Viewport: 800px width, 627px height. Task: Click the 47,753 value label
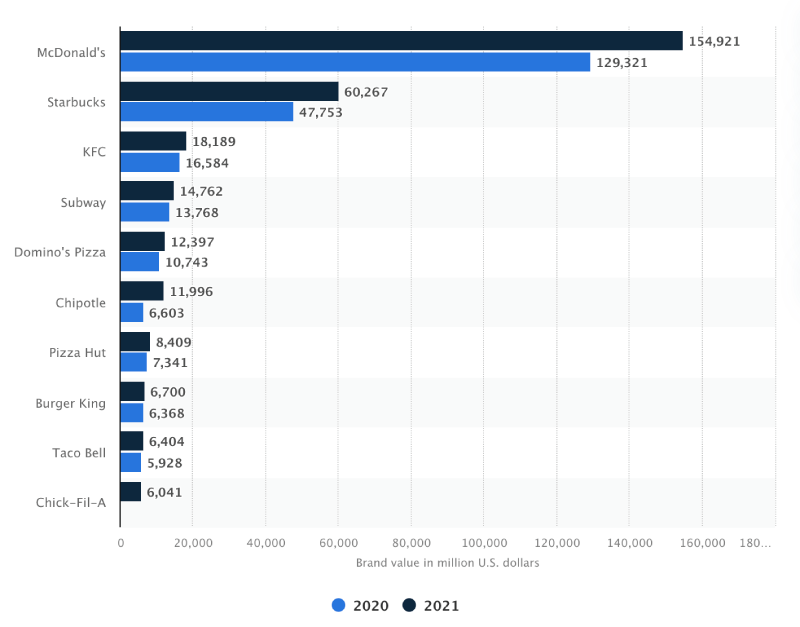pos(322,112)
